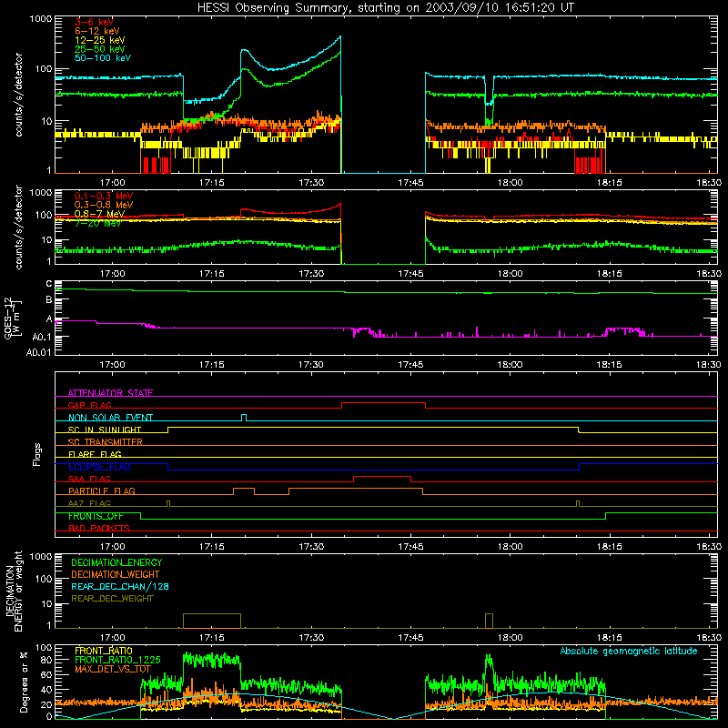The width and height of the screenshot is (728, 728).
Task: Select the DECIMATION_WEIGHT legend label
Action: click(x=116, y=575)
